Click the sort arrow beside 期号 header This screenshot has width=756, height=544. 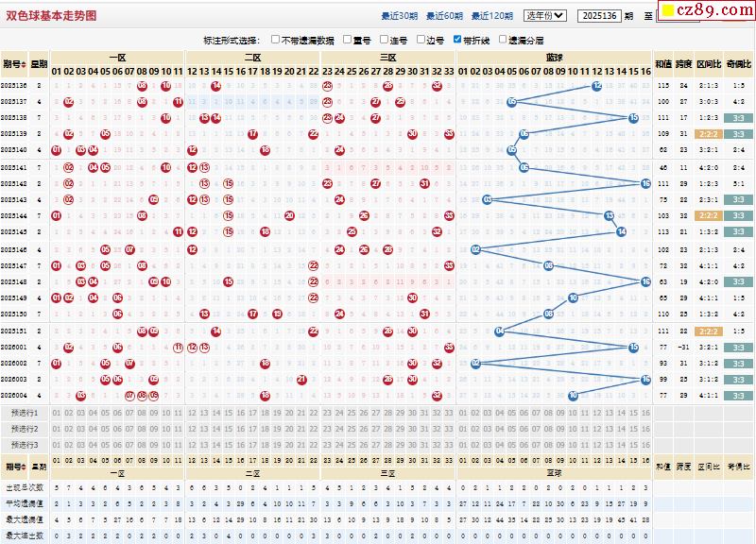click(x=23, y=64)
